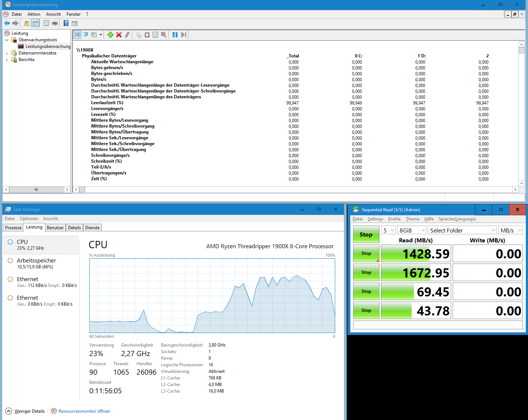Click the Copy properties icon
Image resolution: width=528 pixels, height=420 pixels.
[x=139, y=35]
